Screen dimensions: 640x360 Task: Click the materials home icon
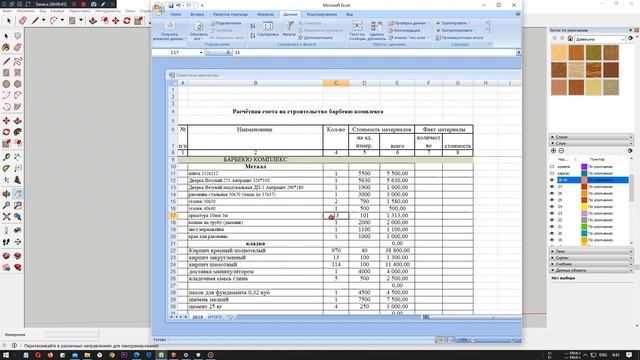pyautogui.click(x=570, y=38)
